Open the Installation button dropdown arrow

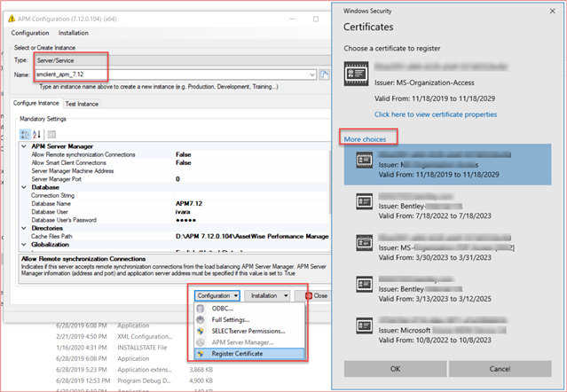(286, 296)
